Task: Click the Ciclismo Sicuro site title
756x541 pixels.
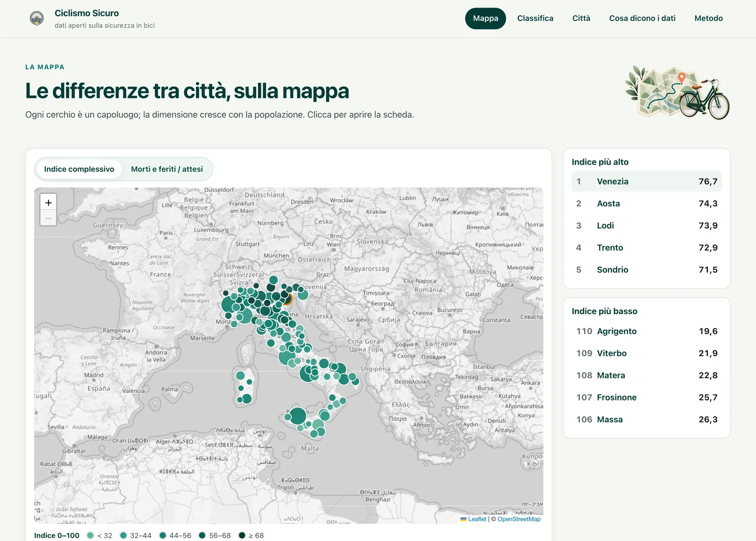Action: pos(87,13)
